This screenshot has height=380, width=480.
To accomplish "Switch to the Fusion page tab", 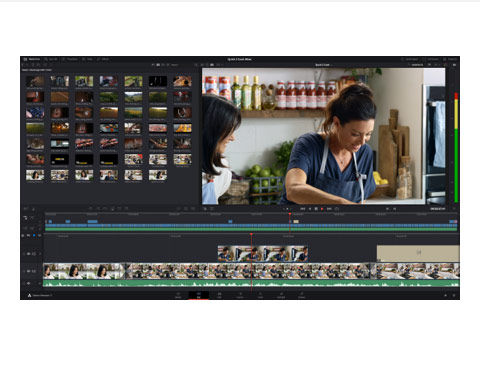I will point(240,295).
